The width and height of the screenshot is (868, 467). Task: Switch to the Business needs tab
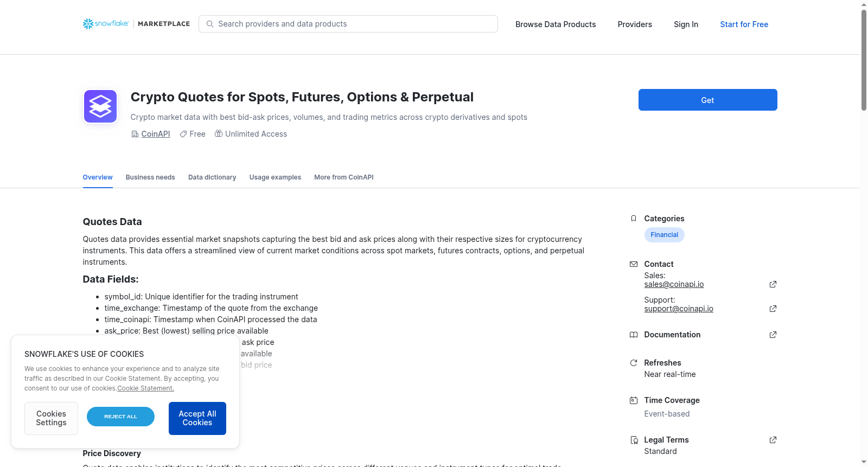(150, 177)
